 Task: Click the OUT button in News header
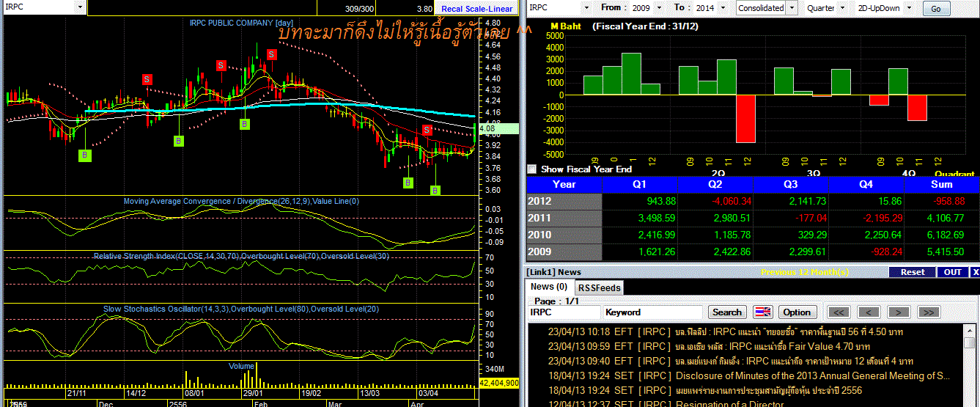[x=953, y=272]
